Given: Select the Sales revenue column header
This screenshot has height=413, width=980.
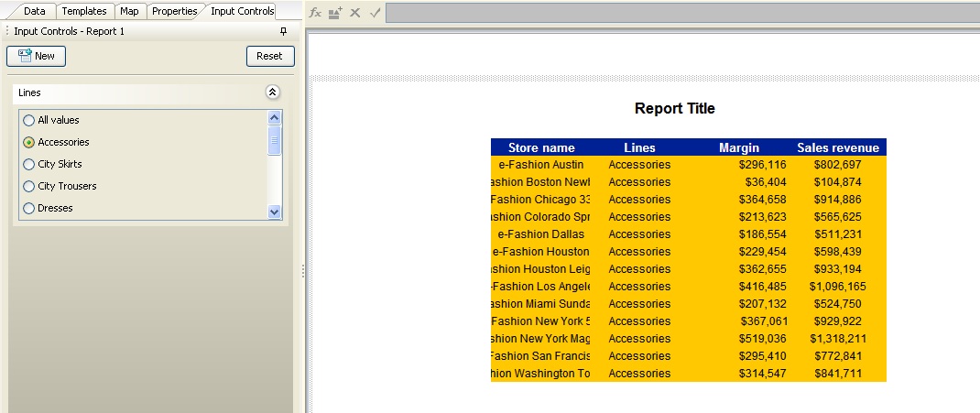Looking at the screenshot, I should (x=837, y=148).
